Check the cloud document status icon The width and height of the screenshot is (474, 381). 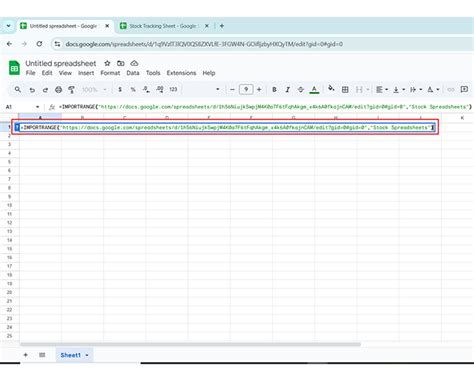point(134,63)
